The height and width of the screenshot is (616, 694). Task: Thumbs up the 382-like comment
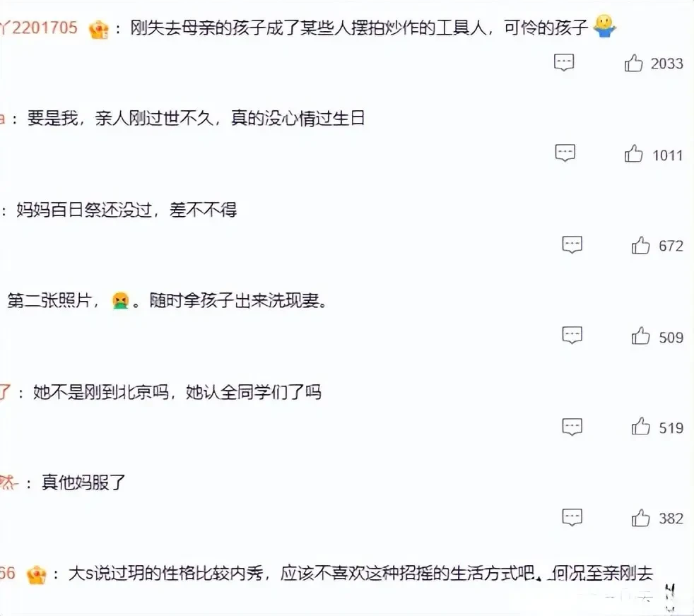tap(640, 517)
